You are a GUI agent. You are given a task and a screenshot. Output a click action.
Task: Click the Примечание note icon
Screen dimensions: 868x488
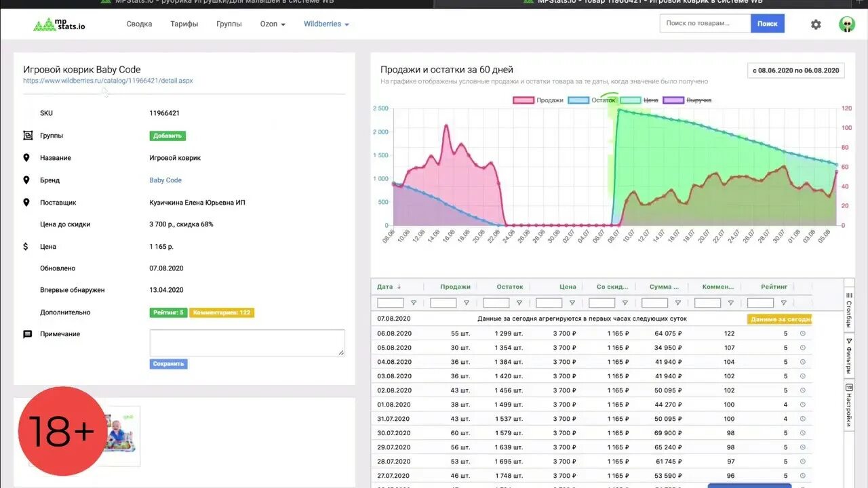click(x=28, y=334)
